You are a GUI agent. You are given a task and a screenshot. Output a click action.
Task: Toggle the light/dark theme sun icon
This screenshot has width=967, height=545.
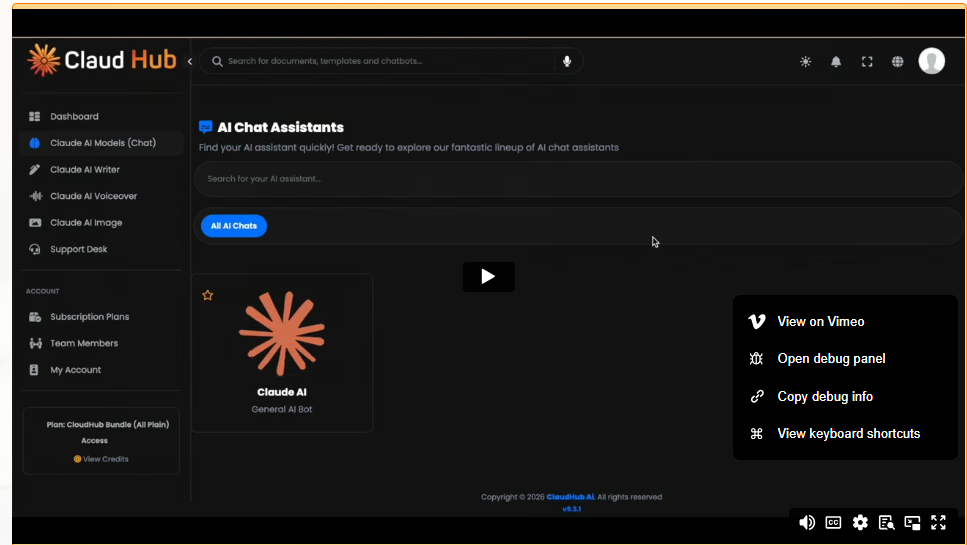(805, 62)
